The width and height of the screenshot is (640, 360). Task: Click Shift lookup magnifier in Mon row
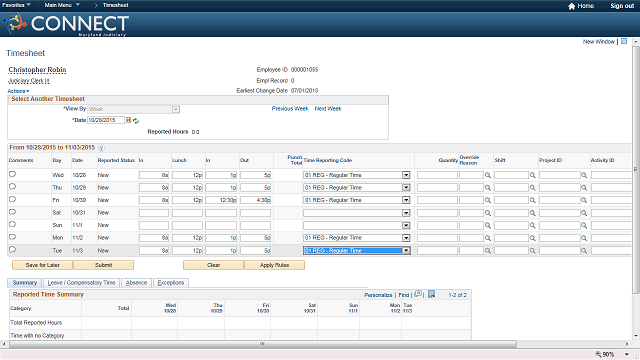click(x=533, y=238)
